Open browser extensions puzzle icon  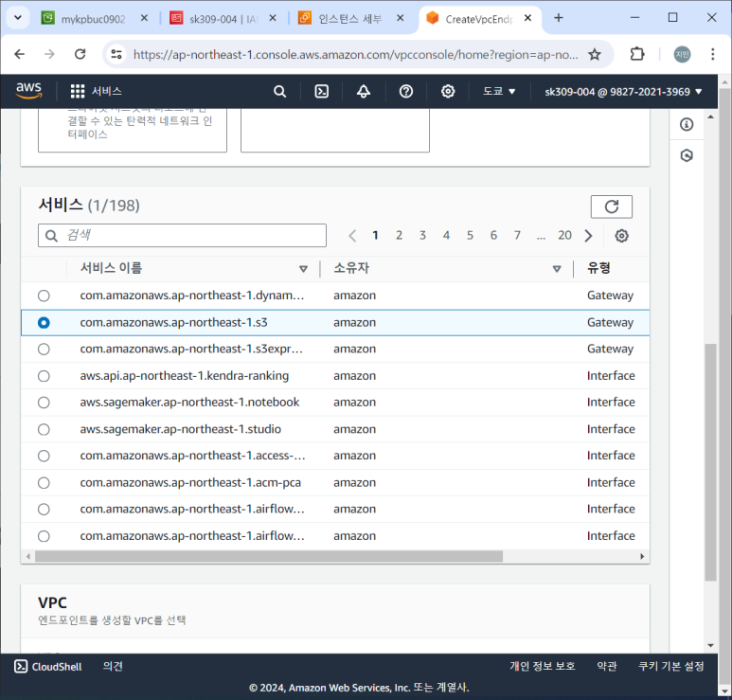click(637, 55)
